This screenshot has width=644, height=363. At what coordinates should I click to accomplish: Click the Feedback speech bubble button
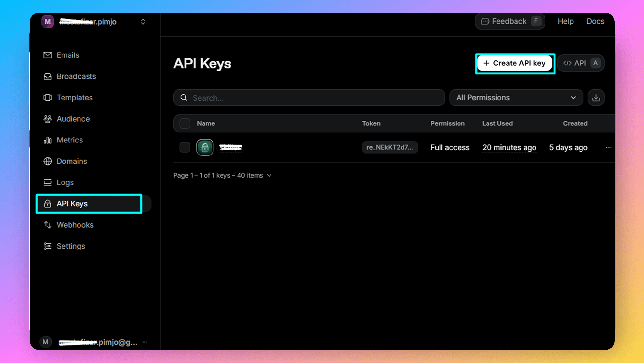(510, 21)
